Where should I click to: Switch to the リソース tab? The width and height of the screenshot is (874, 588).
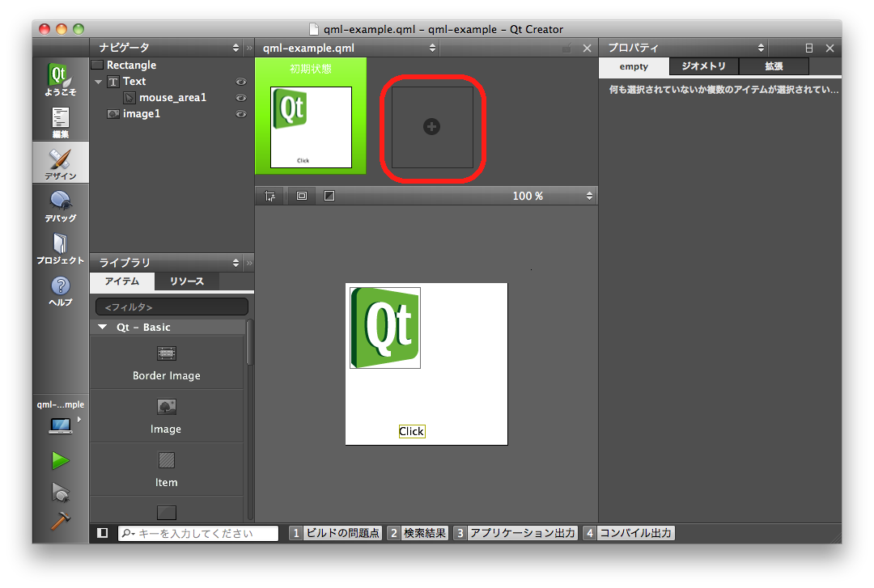point(186,281)
